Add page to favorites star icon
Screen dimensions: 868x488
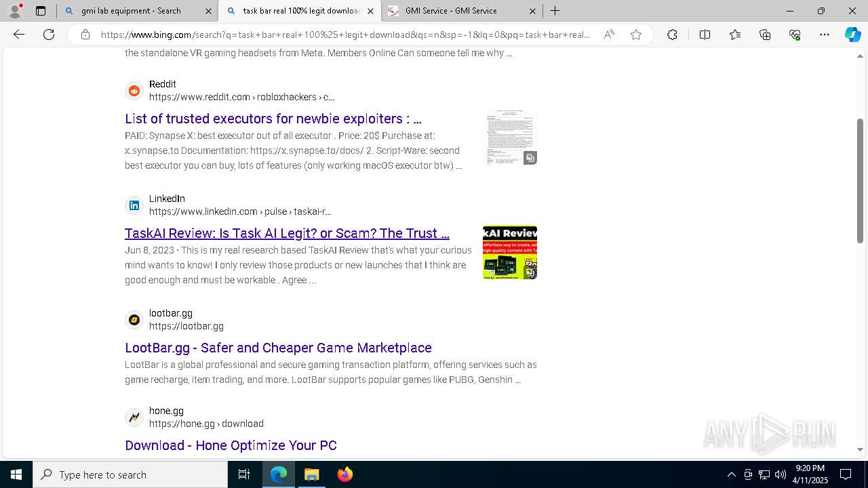635,35
